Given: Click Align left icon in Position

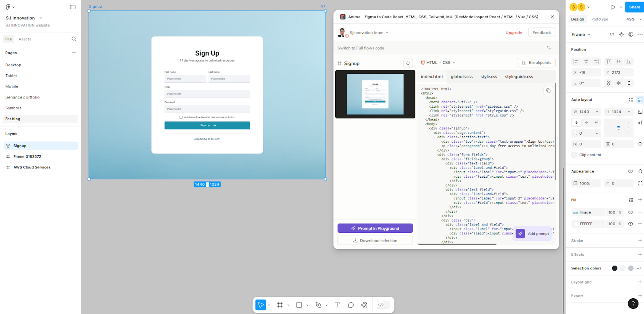Looking at the screenshot, I should point(576,62).
